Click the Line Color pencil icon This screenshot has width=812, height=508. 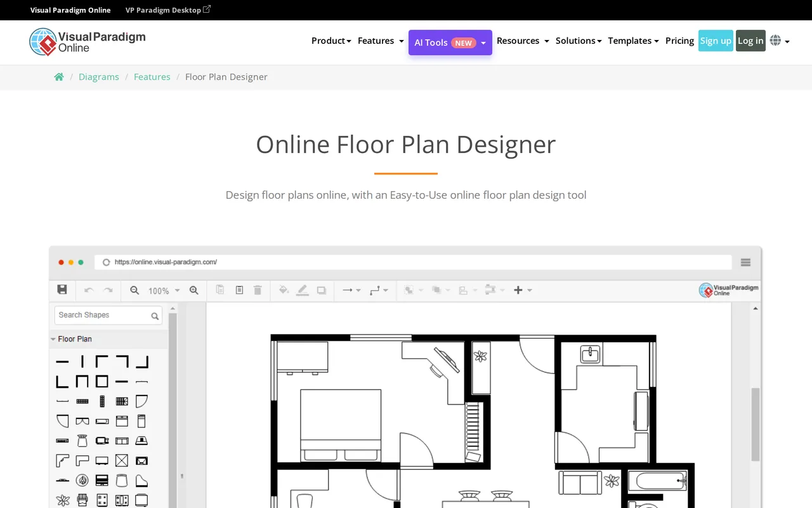click(303, 290)
